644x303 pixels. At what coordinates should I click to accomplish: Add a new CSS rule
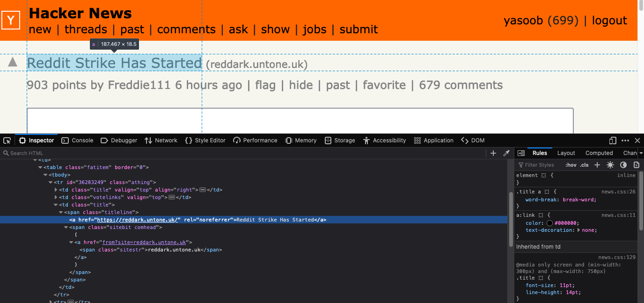coord(597,165)
